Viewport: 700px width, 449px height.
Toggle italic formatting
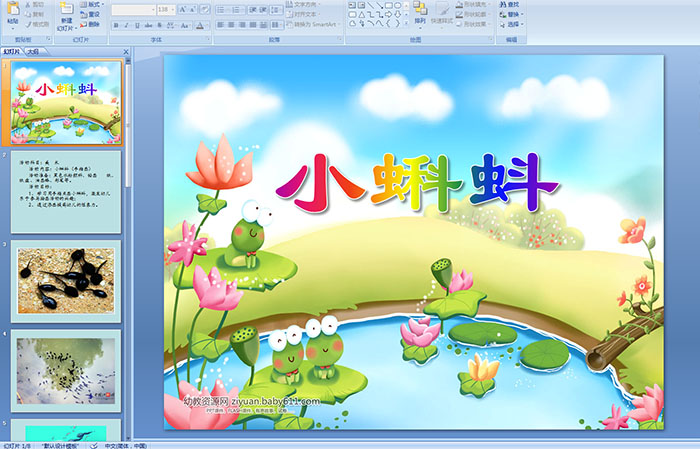126,25
